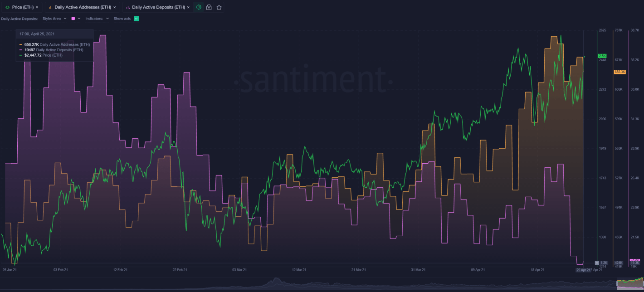Select the Daily Active Deposits (ETH) tab
Viewport: 644px width, 292px height.
(158, 7)
